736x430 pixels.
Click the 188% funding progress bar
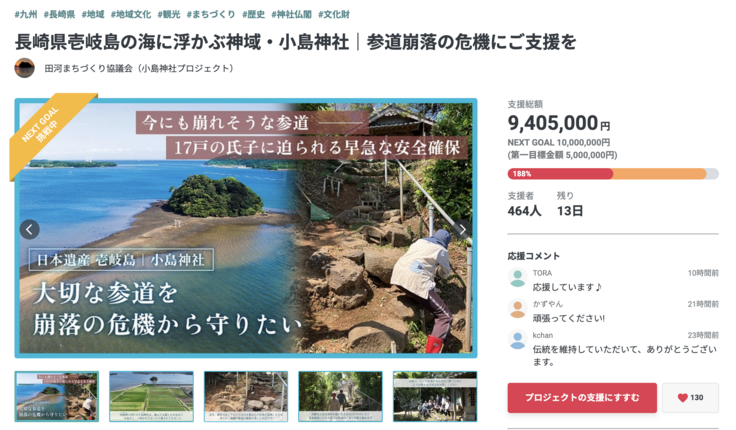pyautogui.click(x=613, y=174)
